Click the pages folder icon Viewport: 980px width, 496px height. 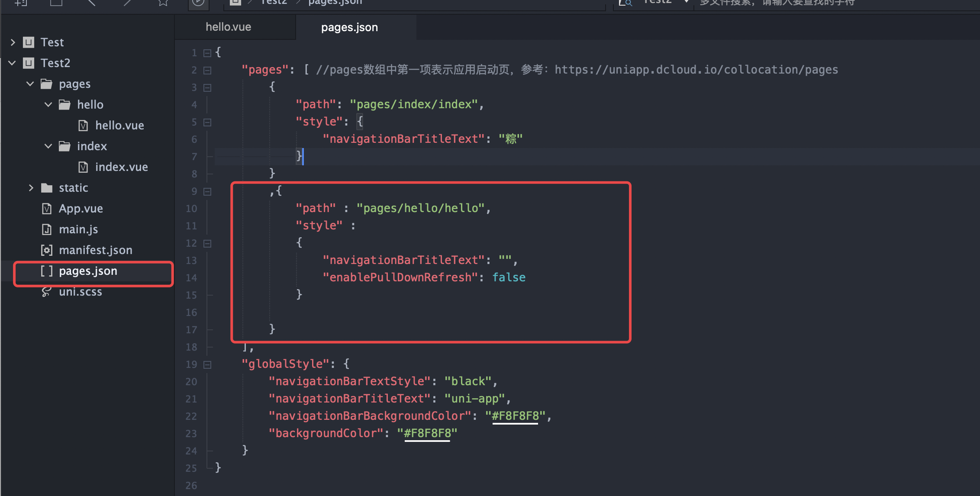47,84
